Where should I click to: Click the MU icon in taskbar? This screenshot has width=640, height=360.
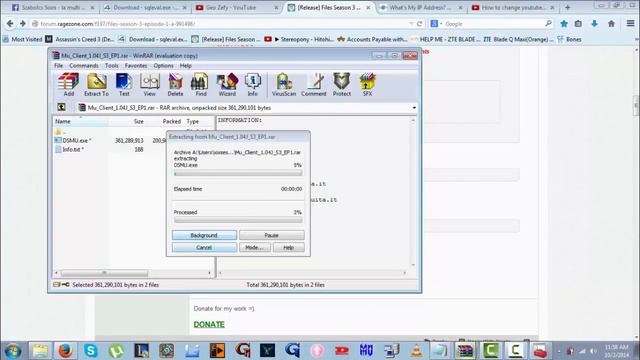click(x=366, y=351)
